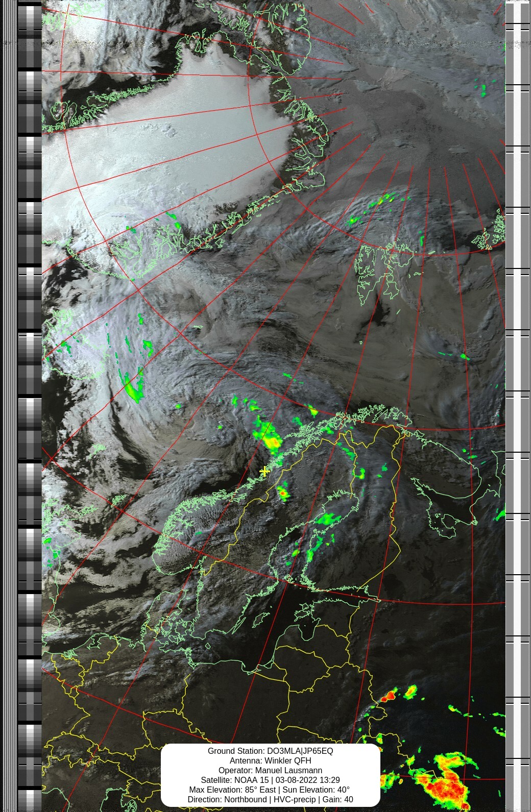Image resolution: width=531 pixels, height=812 pixels.
Task: Click the 'Ground Station: DO3MLA|JP65EQ' text line
Action: pyautogui.click(x=270, y=751)
